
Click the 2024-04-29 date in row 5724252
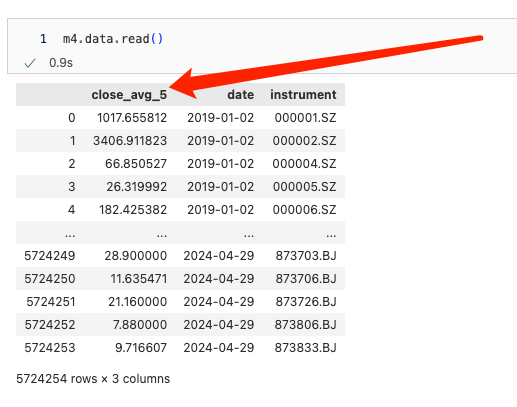point(219,325)
